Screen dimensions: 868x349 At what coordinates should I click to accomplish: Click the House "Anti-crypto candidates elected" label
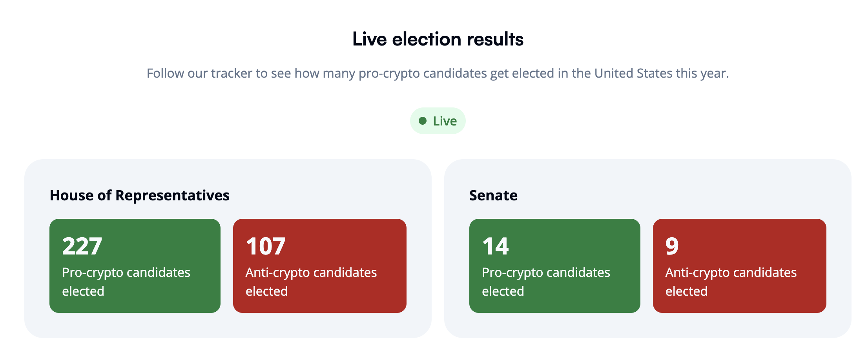click(x=311, y=282)
